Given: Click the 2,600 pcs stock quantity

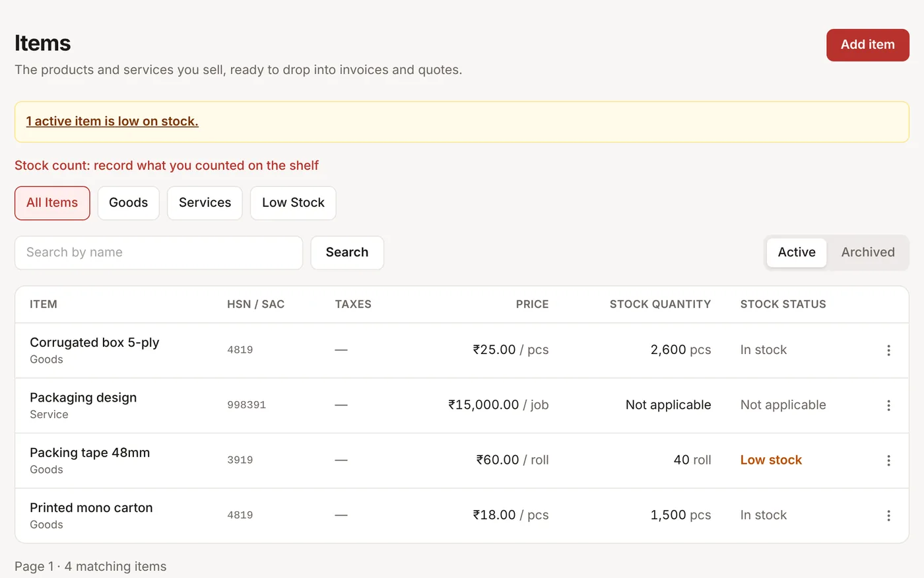Looking at the screenshot, I should tap(680, 350).
